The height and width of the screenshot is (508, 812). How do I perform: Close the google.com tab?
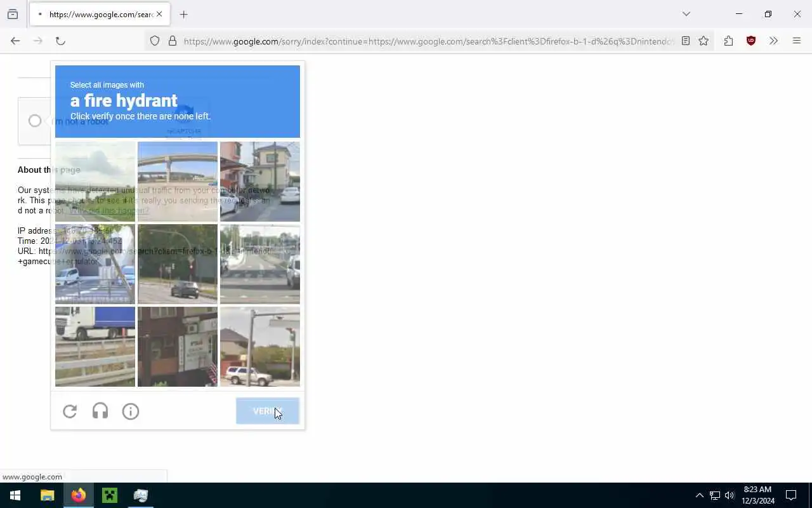[x=159, y=14]
